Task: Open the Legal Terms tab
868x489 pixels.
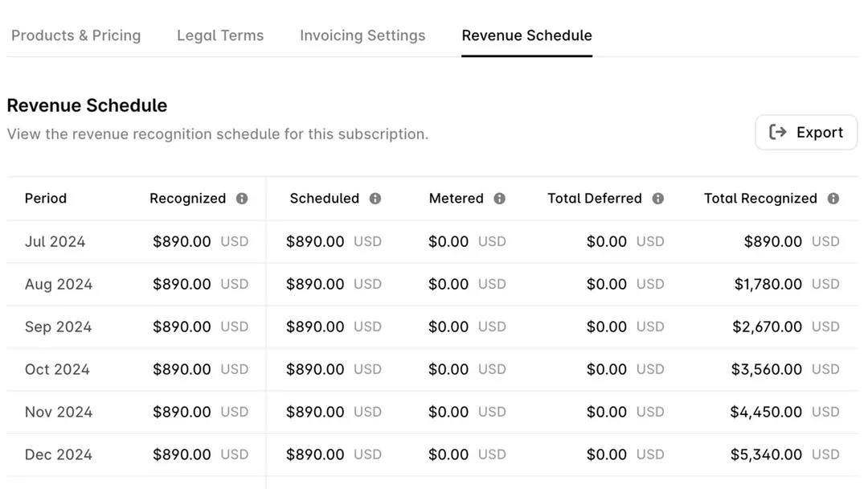Action: (x=220, y=35)
